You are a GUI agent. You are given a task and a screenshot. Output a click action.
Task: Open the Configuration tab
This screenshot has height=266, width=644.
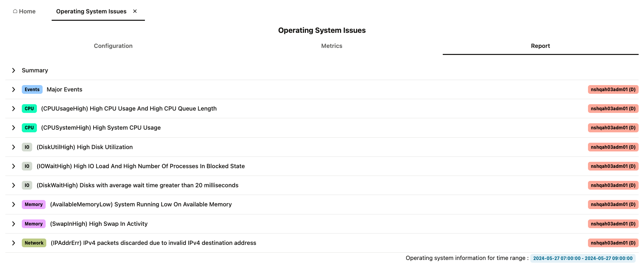[x=113, y=46]
